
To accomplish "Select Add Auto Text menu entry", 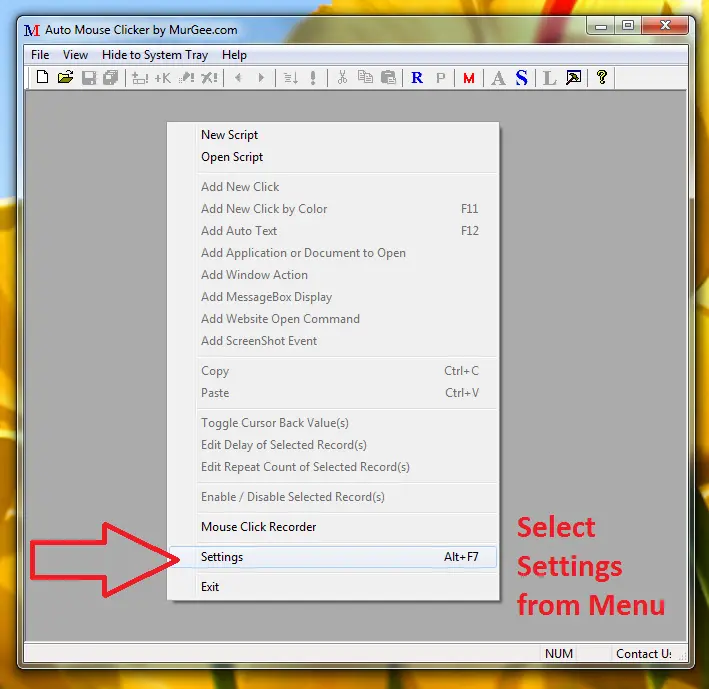I will click(x=333, y=231).
